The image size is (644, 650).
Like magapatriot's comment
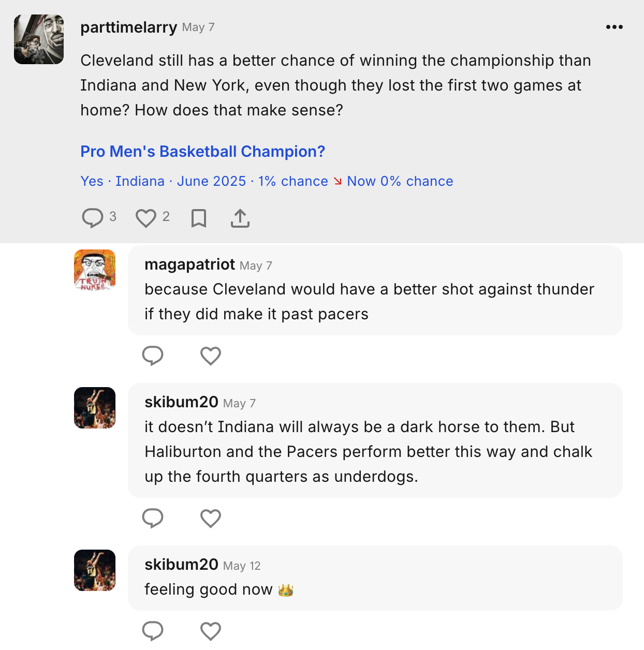coord(211,356)
